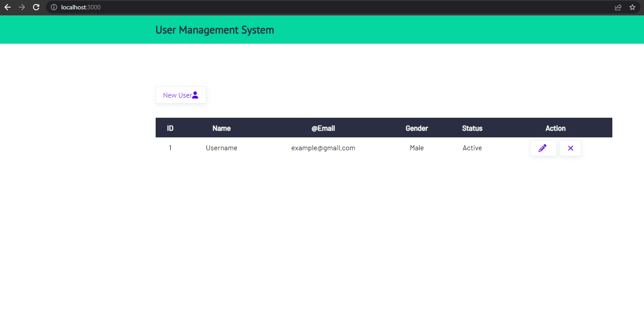Click the X delete icon for user 1
This screenshot has width=644, height=313.
point(570,148)
